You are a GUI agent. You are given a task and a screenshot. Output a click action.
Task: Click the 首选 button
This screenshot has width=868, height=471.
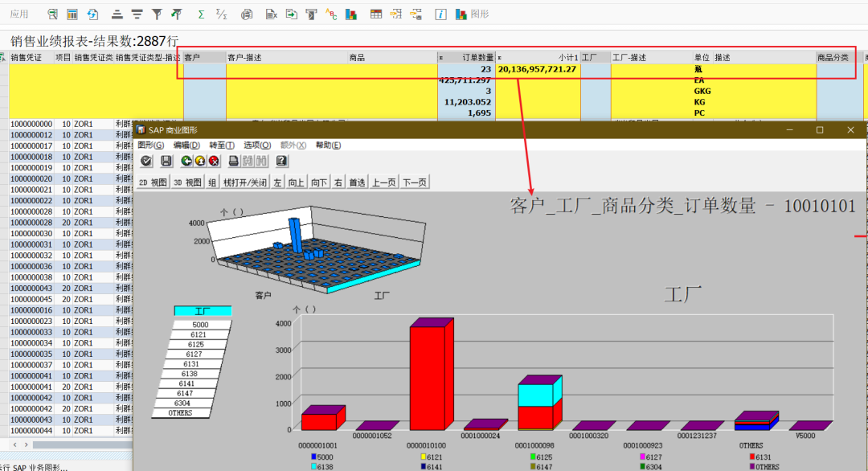pos(357,182)
